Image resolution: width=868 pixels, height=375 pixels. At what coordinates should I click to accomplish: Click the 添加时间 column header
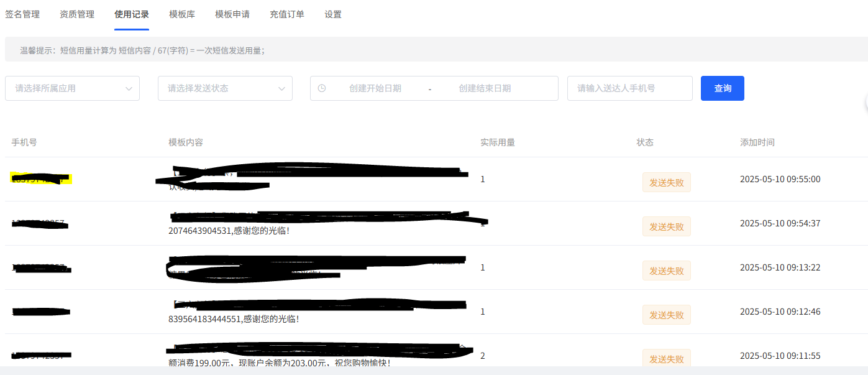(x=757, y=142)
